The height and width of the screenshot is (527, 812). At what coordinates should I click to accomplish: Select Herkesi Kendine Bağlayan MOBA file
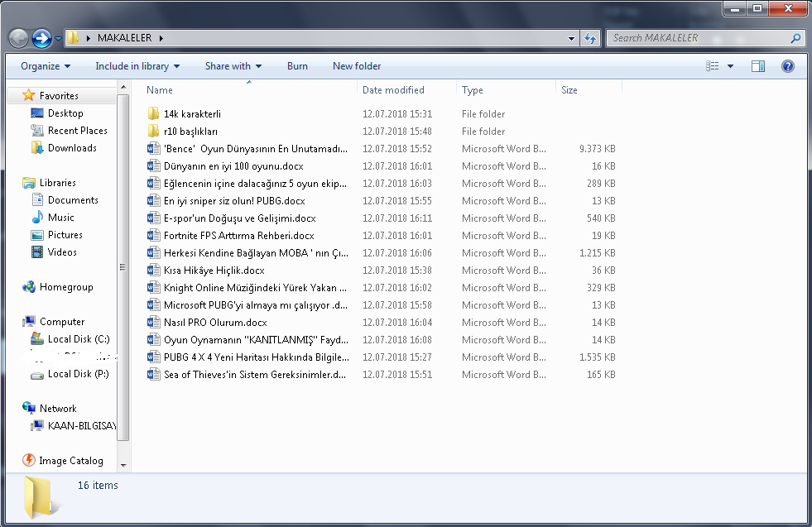pos(256,253)
